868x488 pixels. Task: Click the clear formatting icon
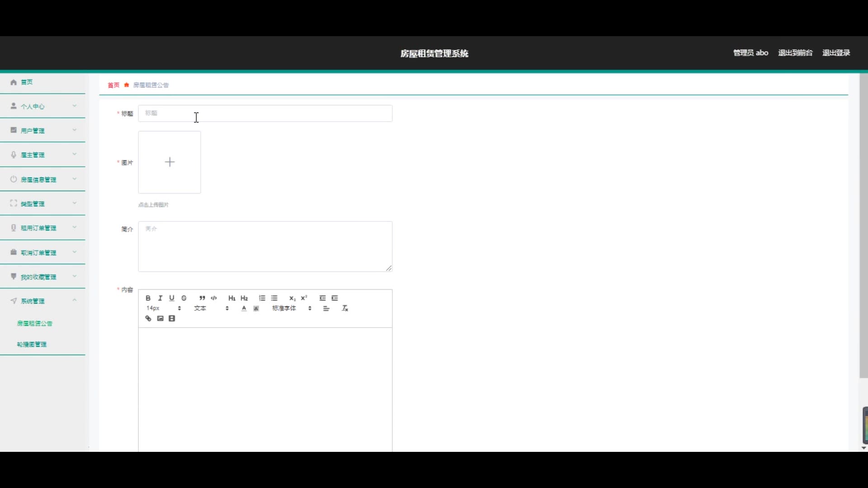click(x=345, y=309)
